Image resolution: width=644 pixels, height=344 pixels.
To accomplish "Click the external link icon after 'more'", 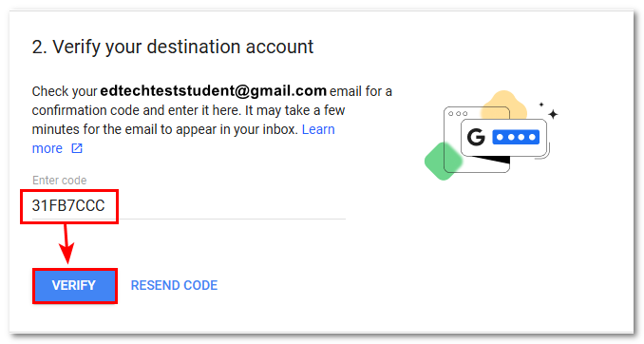I will (x=77, y=148).
